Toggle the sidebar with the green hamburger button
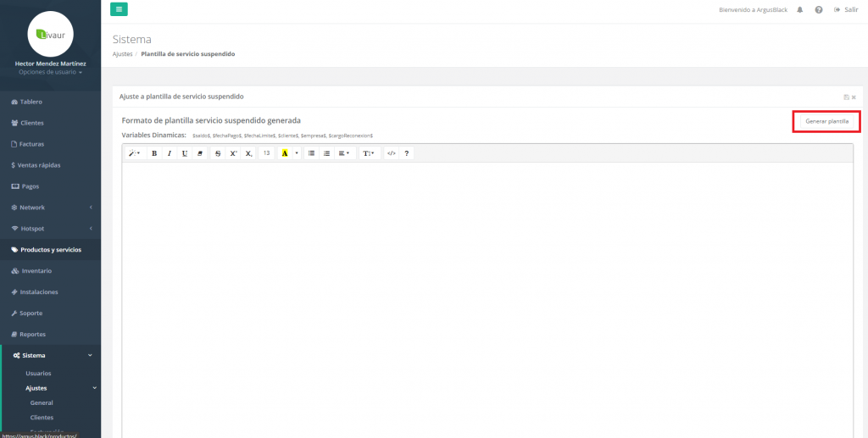The image size is (868, 438). [x=119, y=9]
